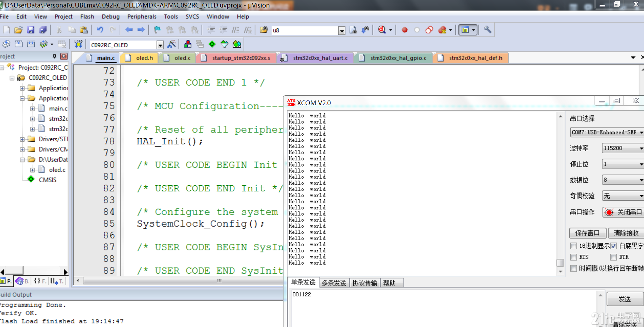Click the New file icon in toolbar
Screen dimensions: 644x327
click(6, 30)
